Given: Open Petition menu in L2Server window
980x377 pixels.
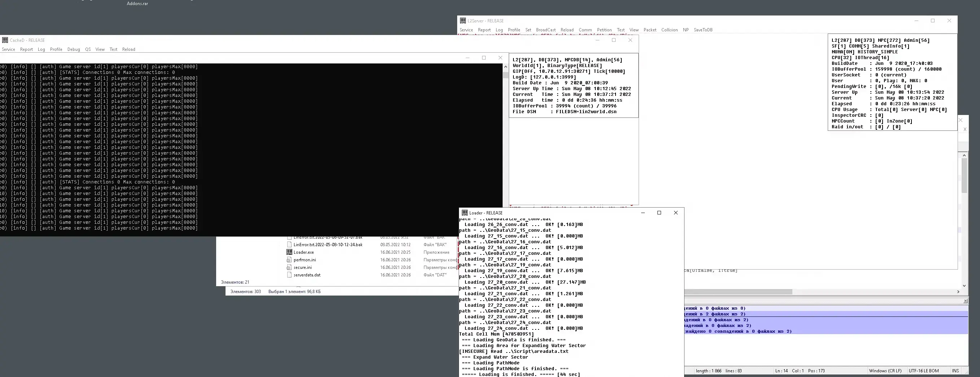Looking at the screenshot, I should coord(604,30).
